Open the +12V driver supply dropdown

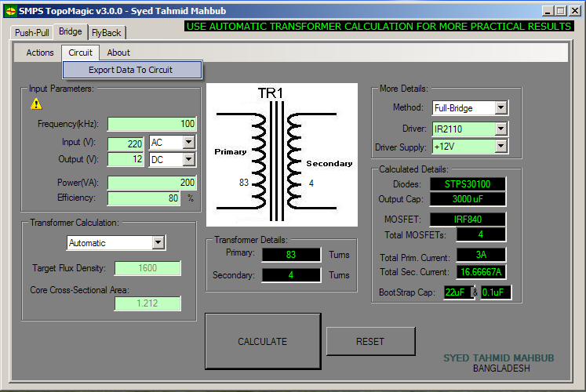(500, 147)
